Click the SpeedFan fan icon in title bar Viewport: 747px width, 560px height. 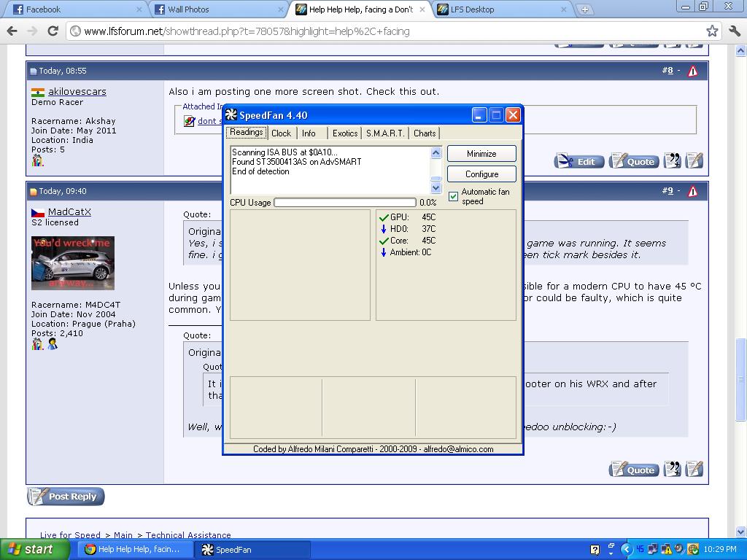coord(231,114)
